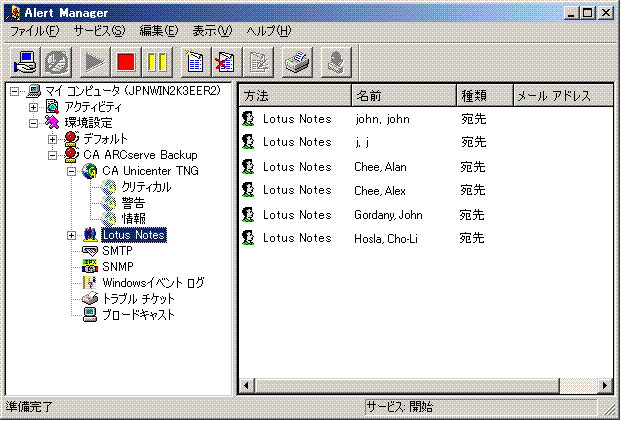
Task: Select the デフォルト alarm icon
Action: pos(71,139)
